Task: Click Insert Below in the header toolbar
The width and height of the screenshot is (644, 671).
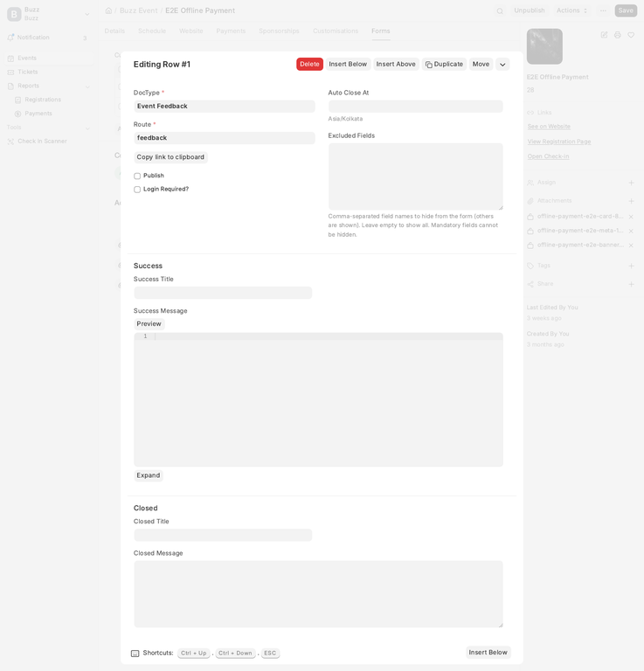Action: [348, 64]
